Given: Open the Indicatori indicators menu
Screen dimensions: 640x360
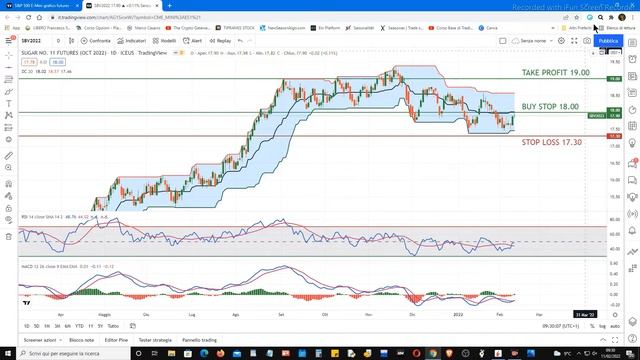Looking at the screenshot, I should pos(131,41).
